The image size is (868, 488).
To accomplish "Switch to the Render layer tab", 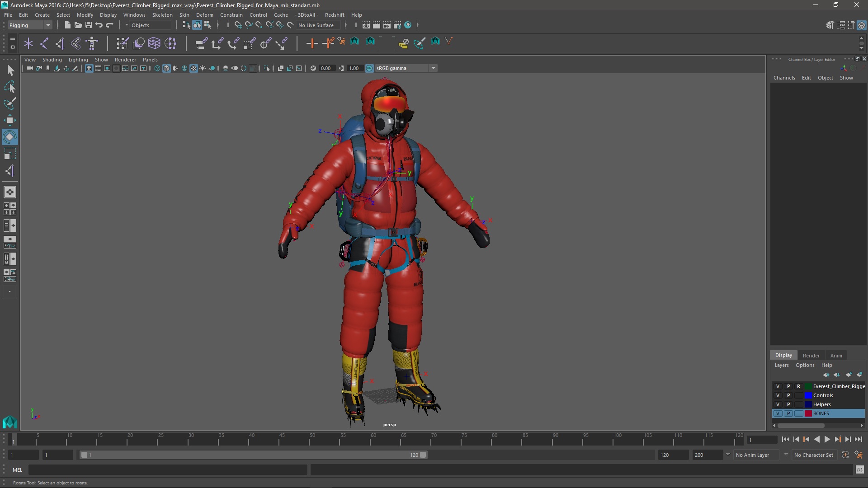I will [811, 356].
